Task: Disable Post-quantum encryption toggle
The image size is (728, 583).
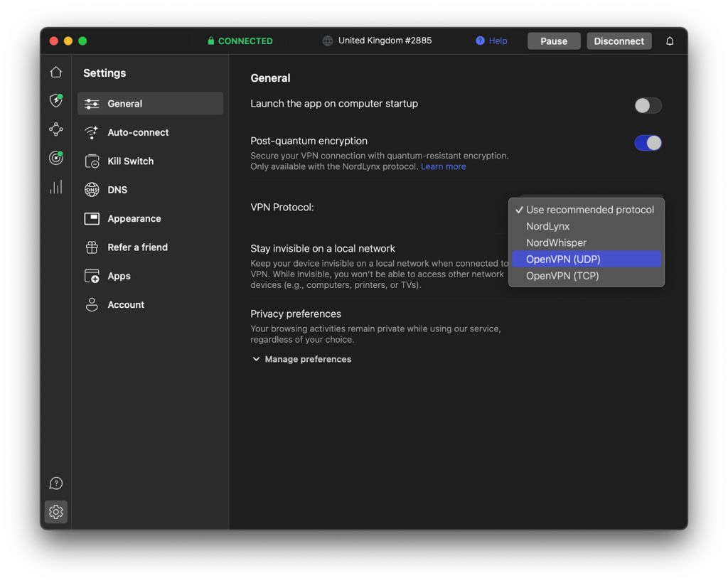Action: tap(648, 142)
